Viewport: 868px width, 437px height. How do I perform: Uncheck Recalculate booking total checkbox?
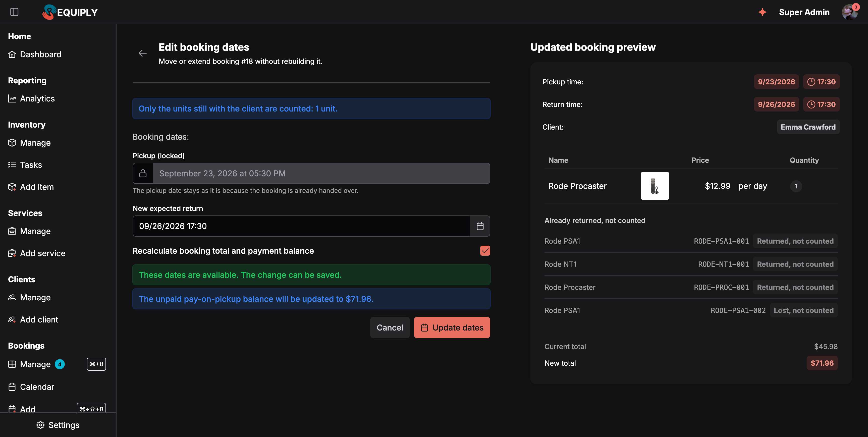[x=485, y=251]
